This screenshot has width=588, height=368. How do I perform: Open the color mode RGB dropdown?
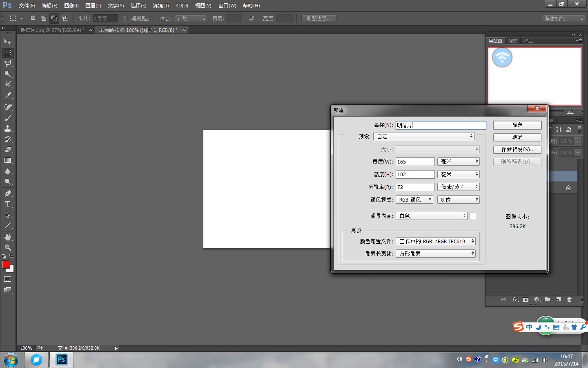[414, 200]
